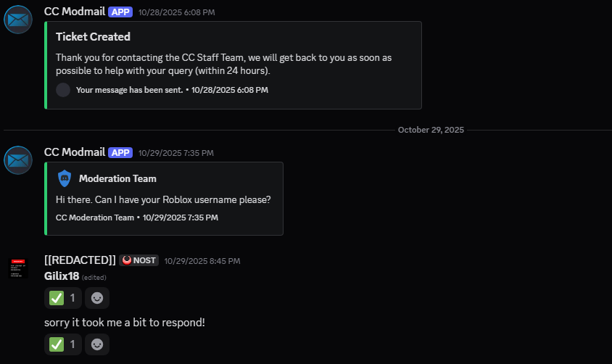Viewport: 612px width, 364px height.
Task: Click the Moderation Team embed author name
Action: pyautogui.click(x=117, y=178)
